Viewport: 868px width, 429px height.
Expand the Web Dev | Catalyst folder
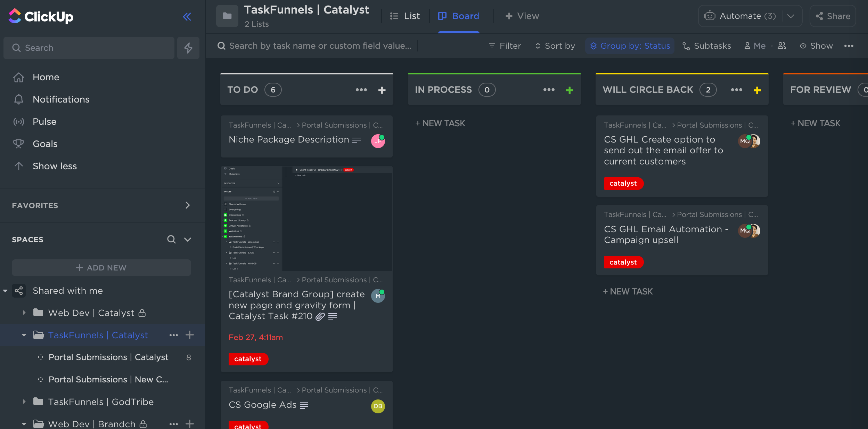click(x=24, y=313)
